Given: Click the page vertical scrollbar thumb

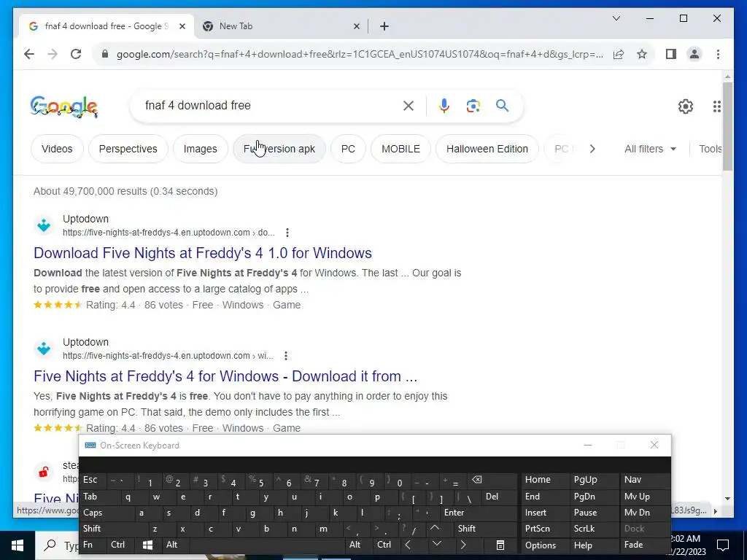Looking at the screenshot, I should coord(727,126).
